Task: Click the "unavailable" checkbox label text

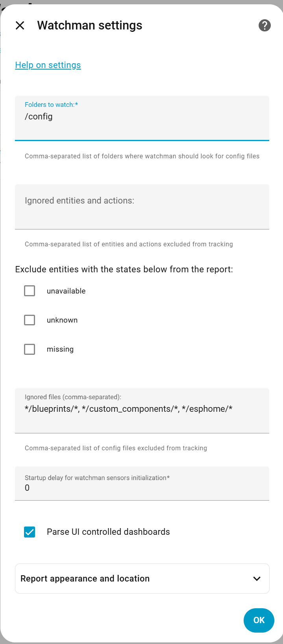Action: (66, 291)
